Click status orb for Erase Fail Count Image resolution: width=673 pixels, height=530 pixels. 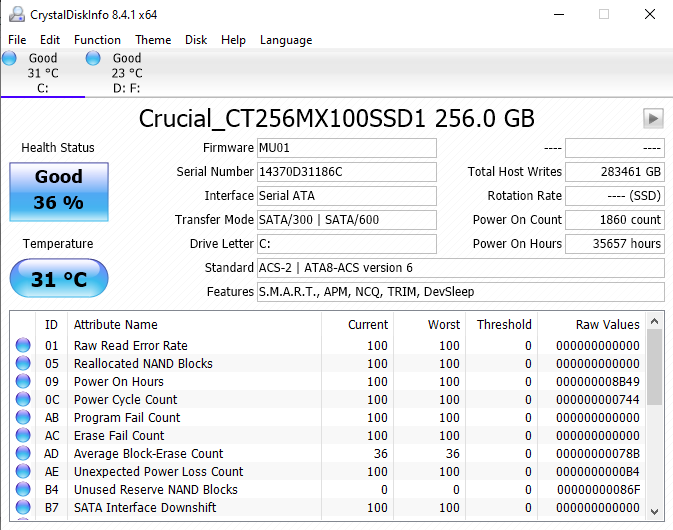(x=23, y=435)
